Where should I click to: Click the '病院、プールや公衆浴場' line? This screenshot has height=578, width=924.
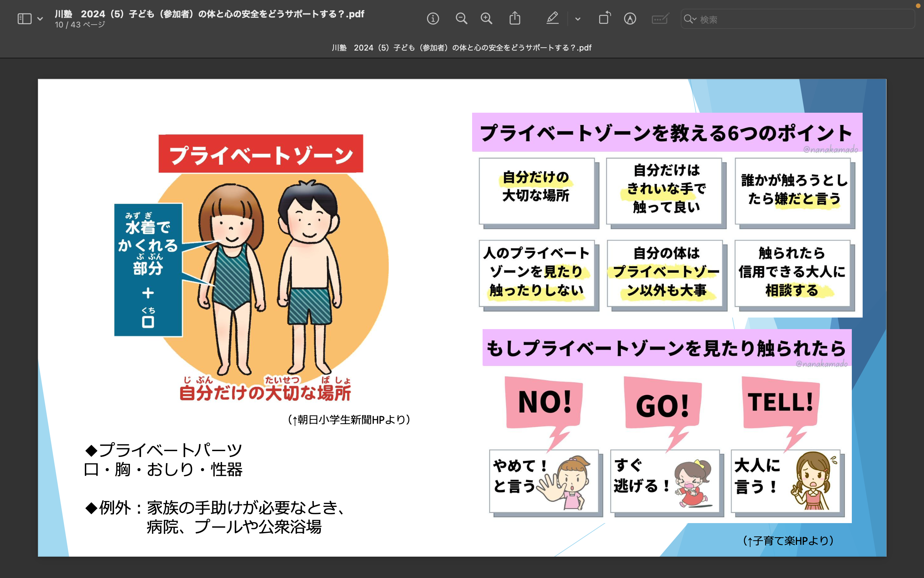[x=234, y=527]
